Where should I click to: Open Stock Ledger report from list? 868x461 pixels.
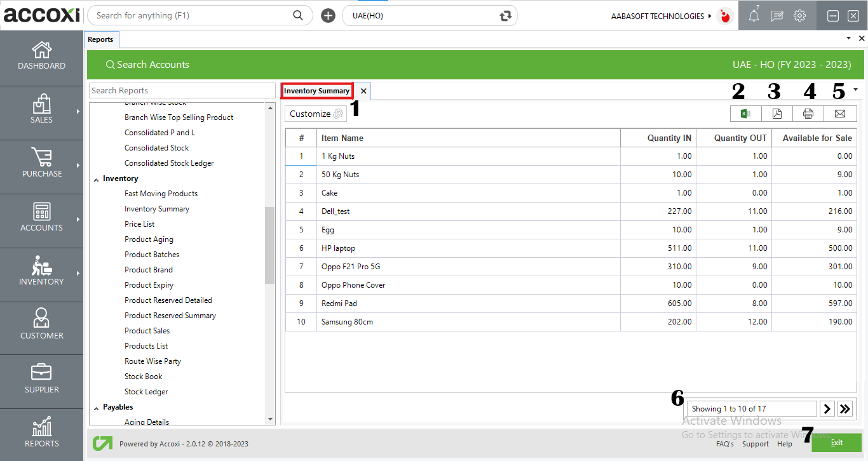146,392
